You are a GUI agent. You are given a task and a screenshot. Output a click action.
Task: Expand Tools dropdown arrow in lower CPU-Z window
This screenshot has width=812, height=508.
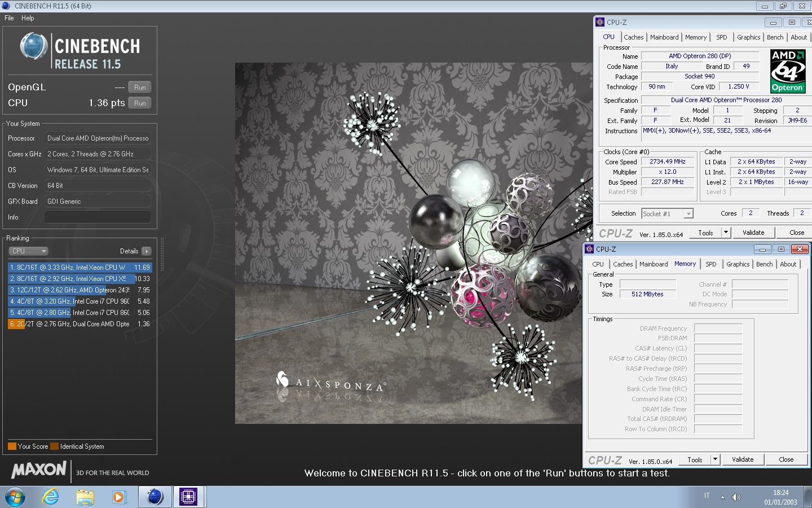[716, 459]
